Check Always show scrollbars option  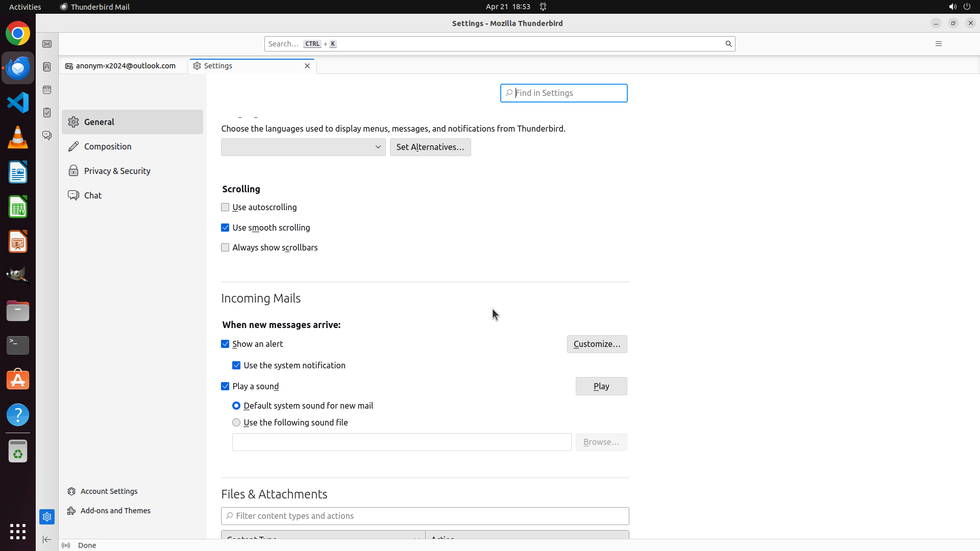point(225,247)
